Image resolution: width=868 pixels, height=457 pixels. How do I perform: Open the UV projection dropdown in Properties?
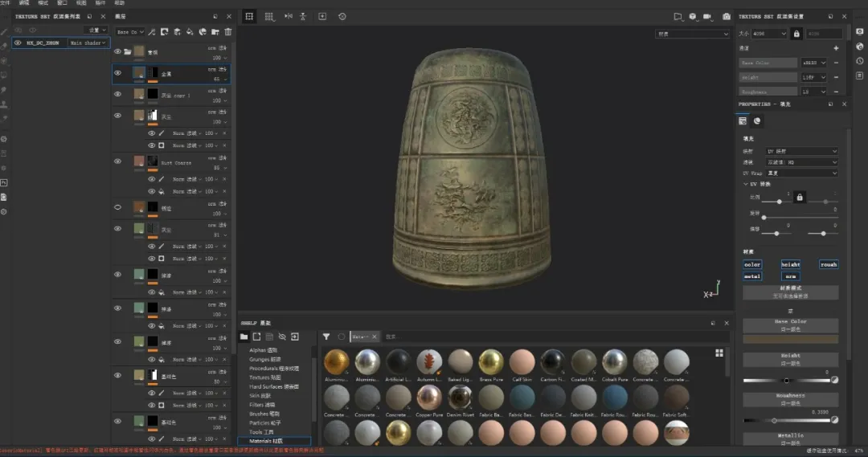[800, 151]
